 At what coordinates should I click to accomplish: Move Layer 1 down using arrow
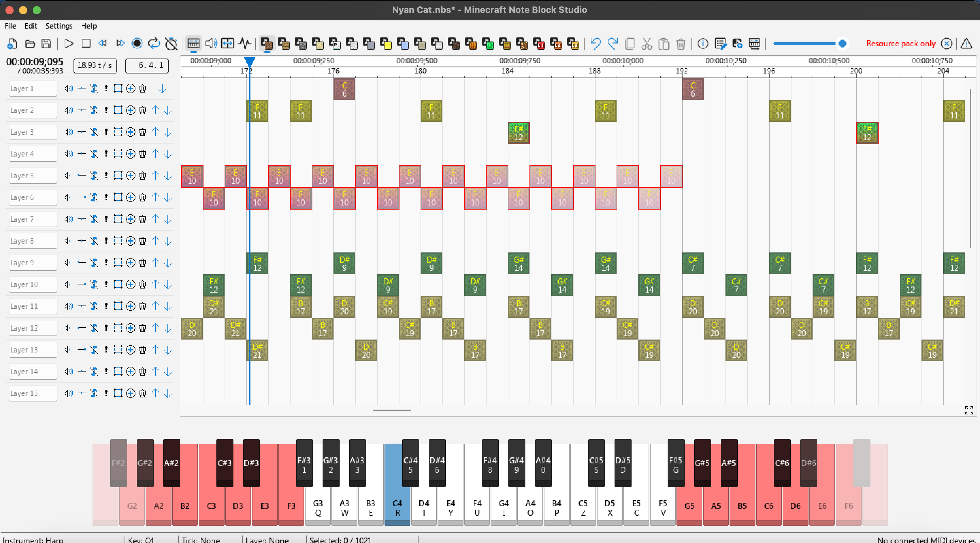(162, 88)
